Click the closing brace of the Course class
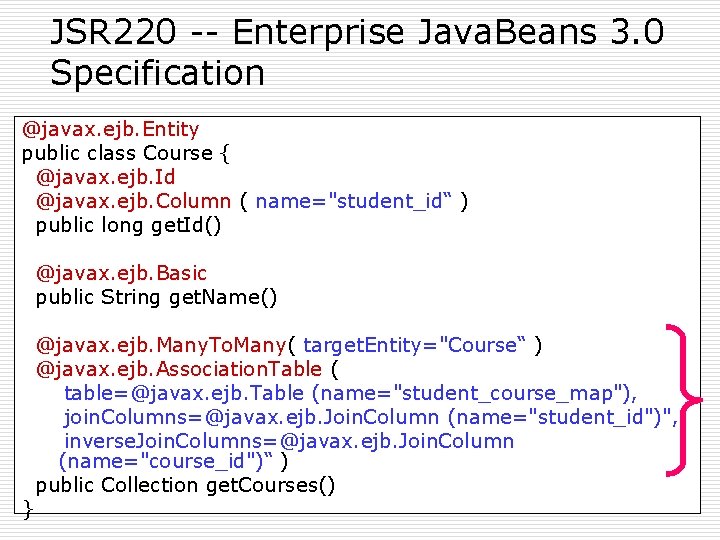The height and width of the screenshot is (540, 720). [28, 509]
